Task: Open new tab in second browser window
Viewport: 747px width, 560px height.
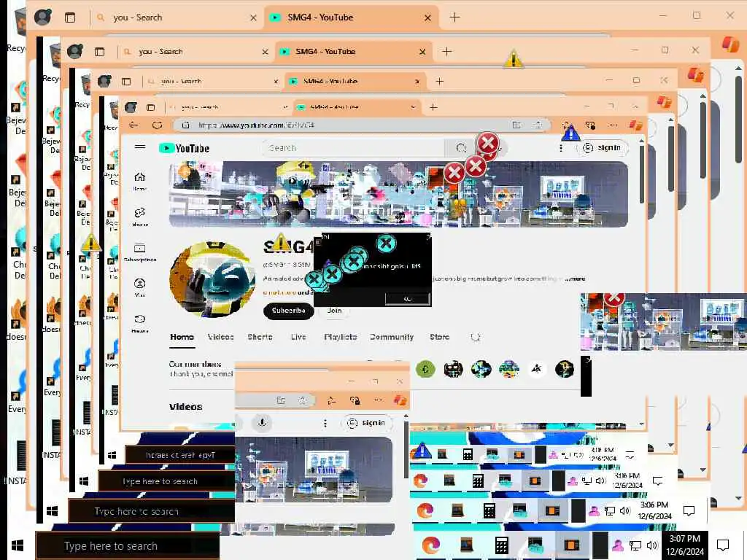Action: [x=447, y=52]
